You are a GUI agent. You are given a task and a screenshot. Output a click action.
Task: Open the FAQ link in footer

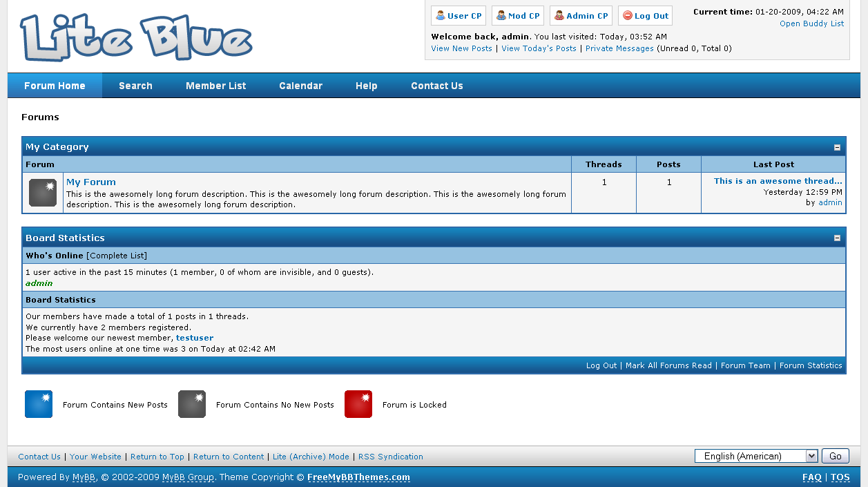click(812, 477)
